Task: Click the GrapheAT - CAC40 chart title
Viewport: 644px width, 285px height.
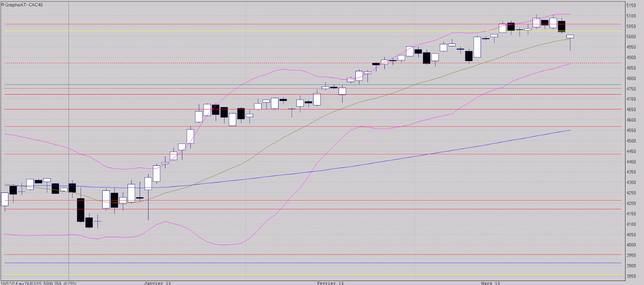Action: click(22, 5)
